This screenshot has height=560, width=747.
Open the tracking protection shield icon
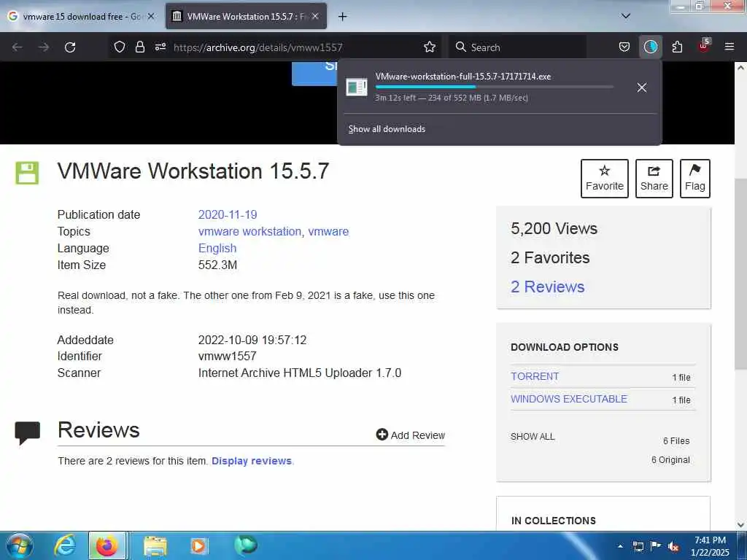[120, 47]
